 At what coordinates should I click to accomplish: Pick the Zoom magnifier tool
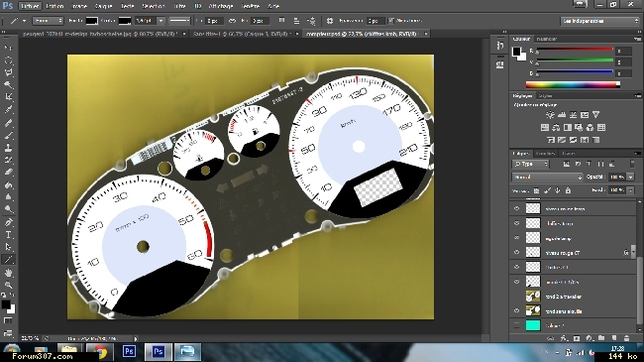(x=8, y=285)
